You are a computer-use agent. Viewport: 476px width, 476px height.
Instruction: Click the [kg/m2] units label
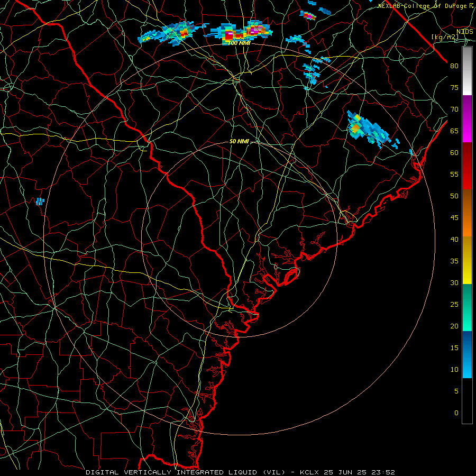coord(445,37)
